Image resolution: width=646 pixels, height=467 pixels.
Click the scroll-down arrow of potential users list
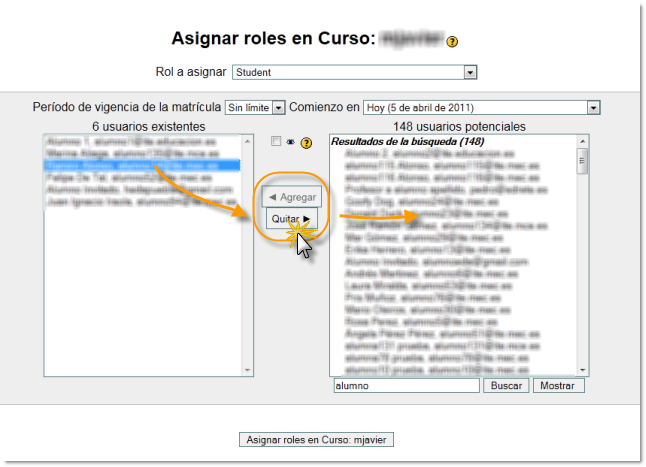tap(582, 369)
